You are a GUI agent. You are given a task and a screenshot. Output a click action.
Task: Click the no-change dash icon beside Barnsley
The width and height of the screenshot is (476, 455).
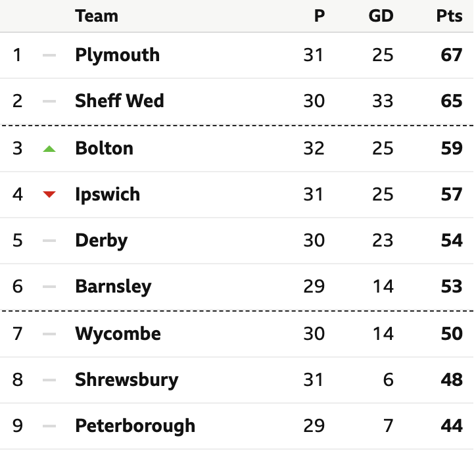click(x=49, y=287)
